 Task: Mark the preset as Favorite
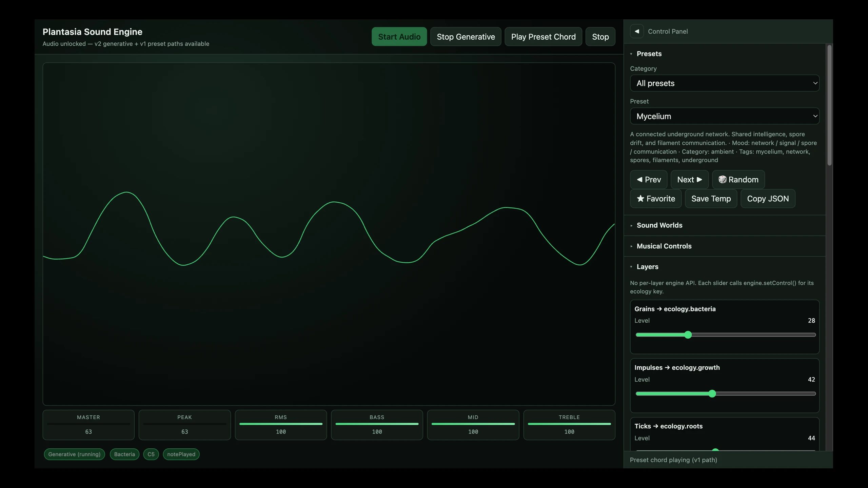tap(656, 199)
